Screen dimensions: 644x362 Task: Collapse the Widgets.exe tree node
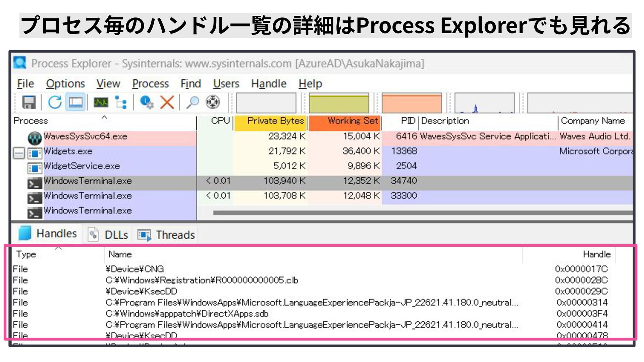[x=19, y=153]
